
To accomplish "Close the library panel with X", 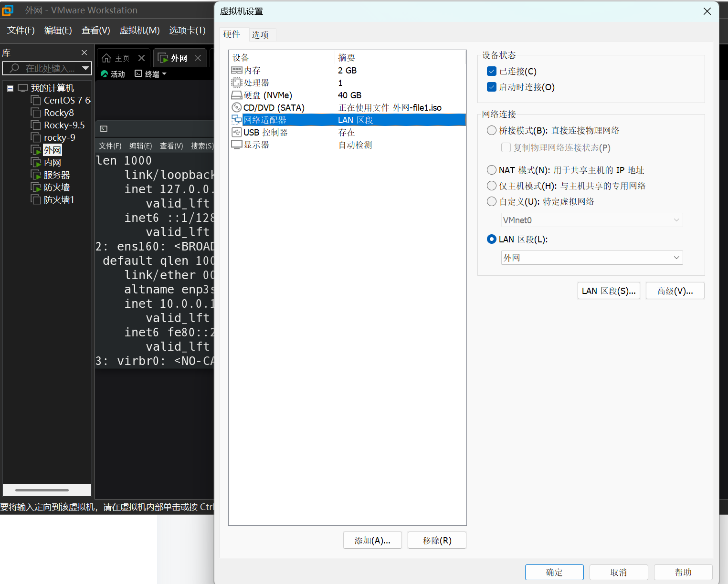I will tap(84, 52).
